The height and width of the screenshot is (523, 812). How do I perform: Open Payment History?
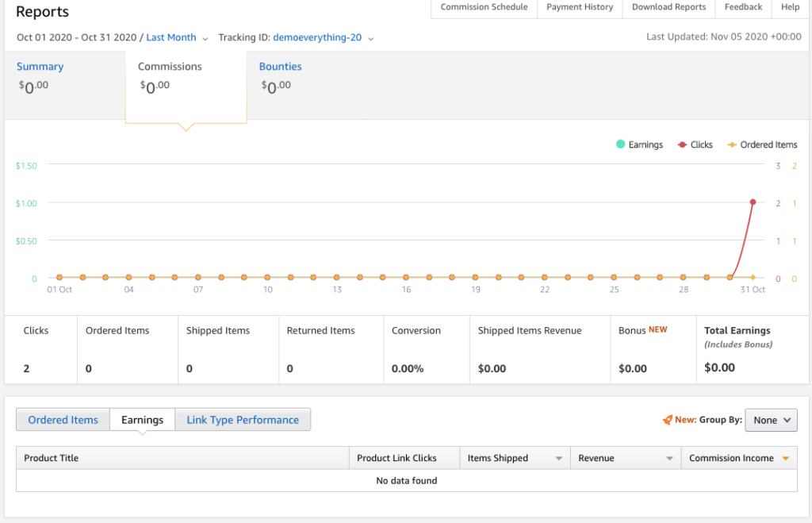tap(580, 7)
